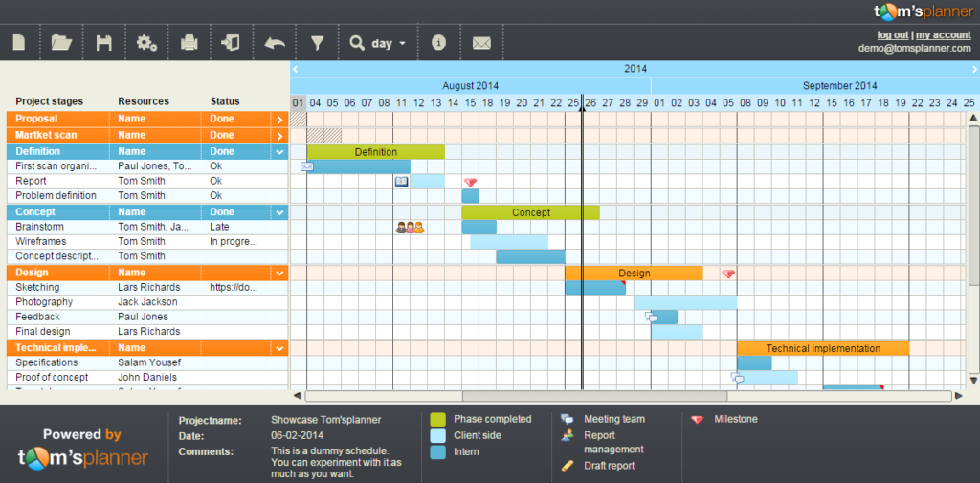Click the Resources column header
Viewport: 980px width, 483px height.
click(x=144, y=101)
